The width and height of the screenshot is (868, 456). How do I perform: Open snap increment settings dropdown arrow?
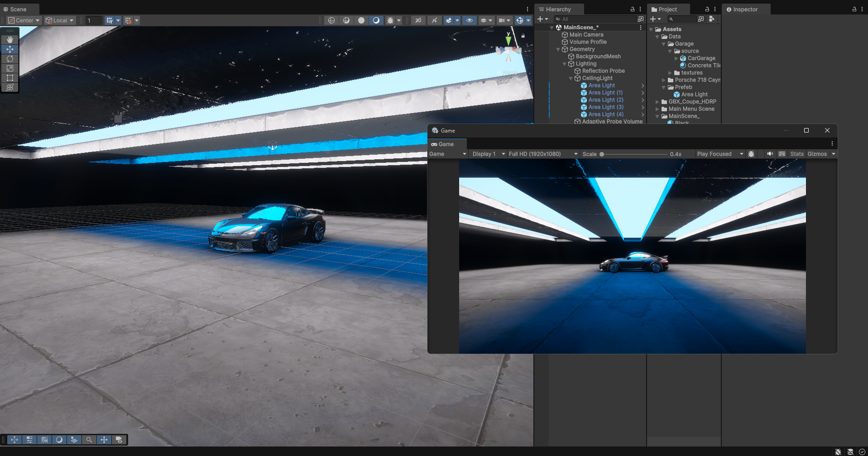[x=137, y=20]
